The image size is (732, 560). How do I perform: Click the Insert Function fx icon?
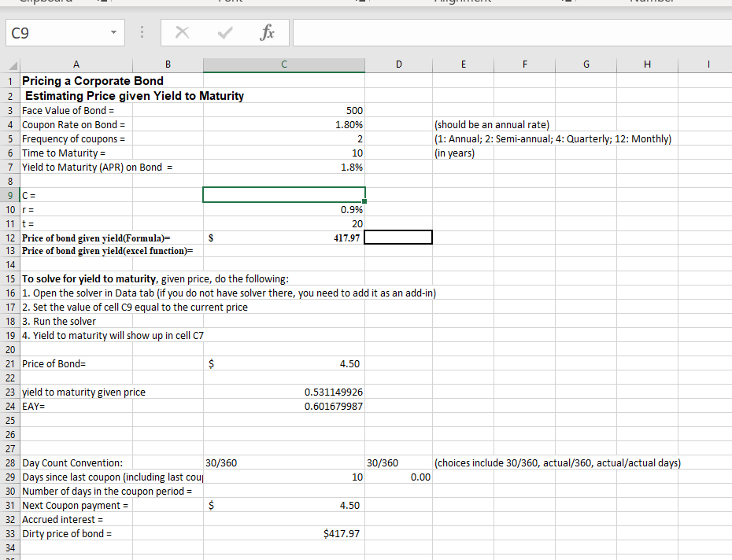click(x=267, y=32)
